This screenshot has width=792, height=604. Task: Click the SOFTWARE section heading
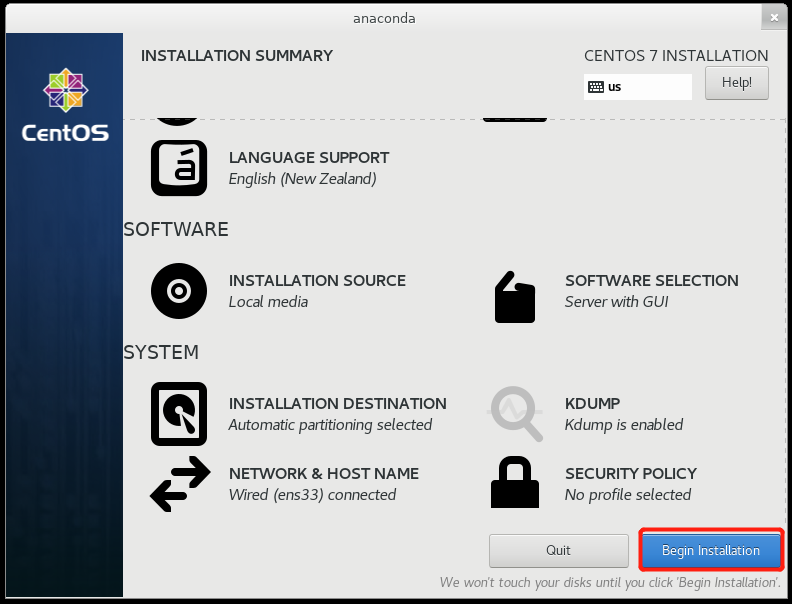(x=176, y=229)
